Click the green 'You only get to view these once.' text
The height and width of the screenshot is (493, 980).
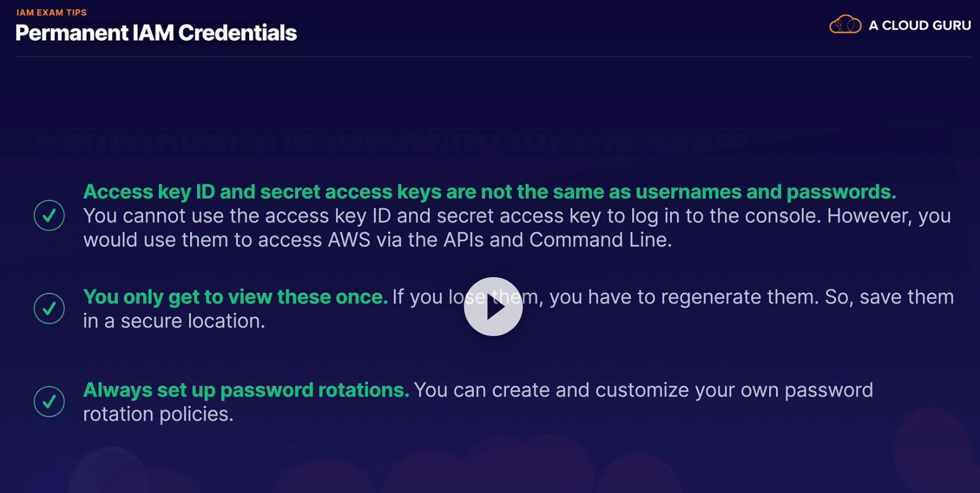pos(235,297)
